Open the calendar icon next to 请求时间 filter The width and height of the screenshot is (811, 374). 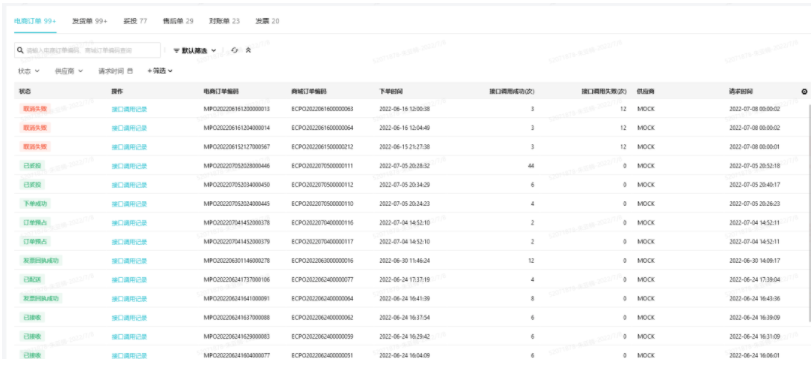[x=130, y=71]
